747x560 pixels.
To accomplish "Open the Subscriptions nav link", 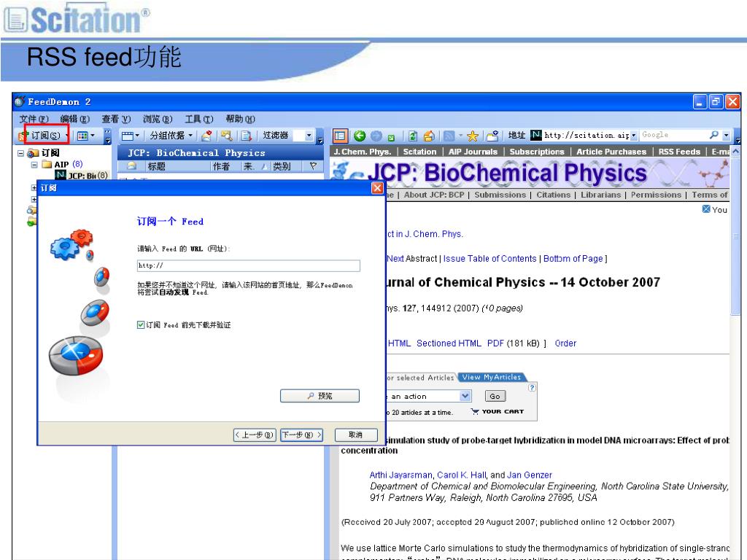I will pyautogui.click(x=537, y=152).
